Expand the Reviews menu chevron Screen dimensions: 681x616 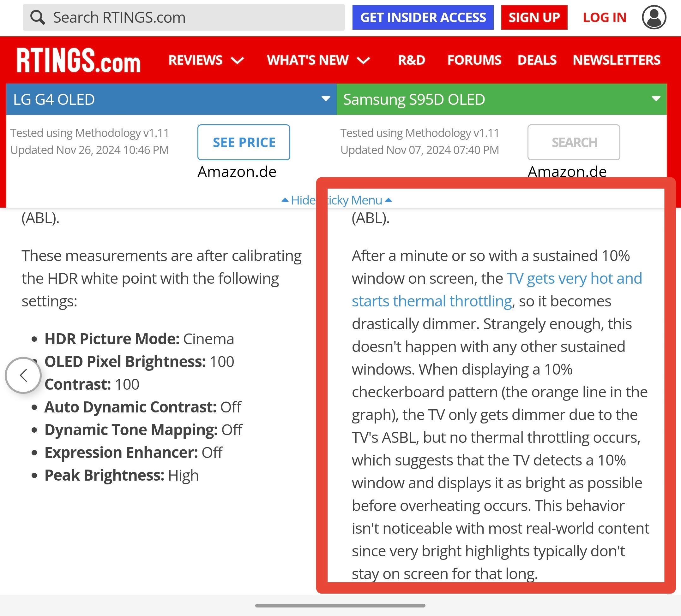pos(237,61)
